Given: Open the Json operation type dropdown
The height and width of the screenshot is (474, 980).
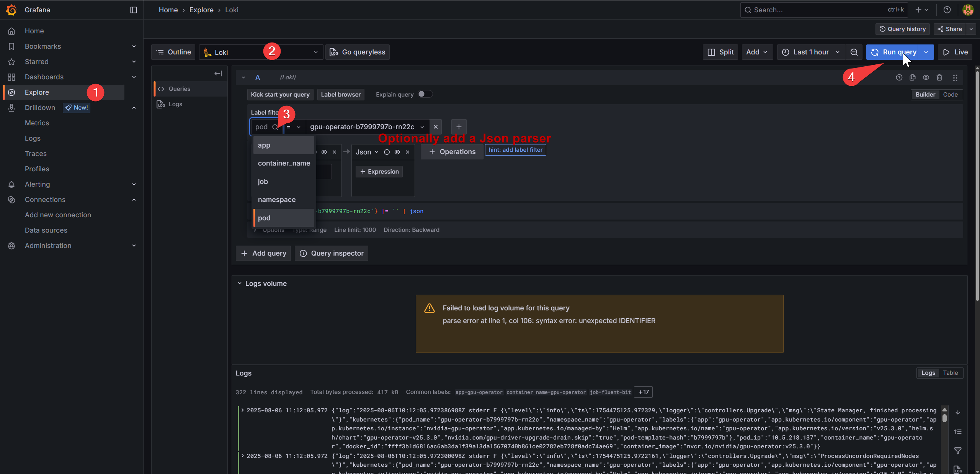Looking at the screenshot, I should tap(367, 152).
